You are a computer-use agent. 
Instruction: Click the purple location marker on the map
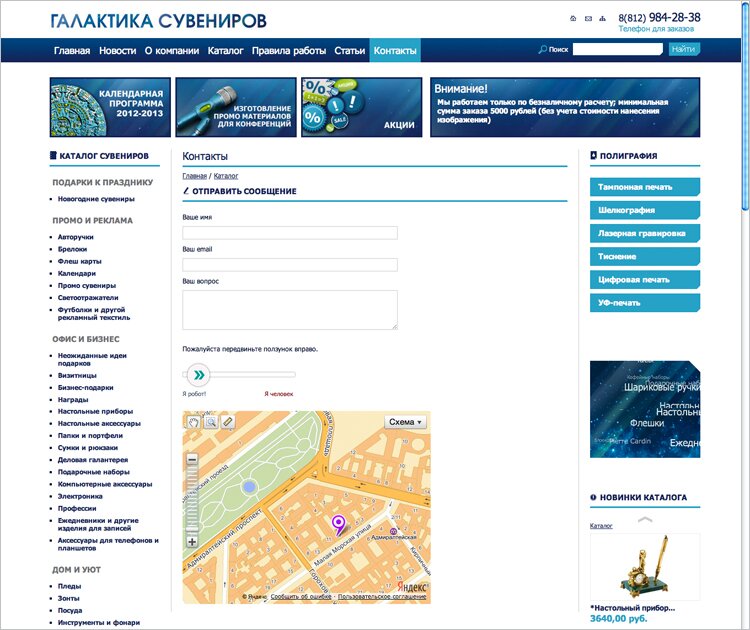coord(338,525)
